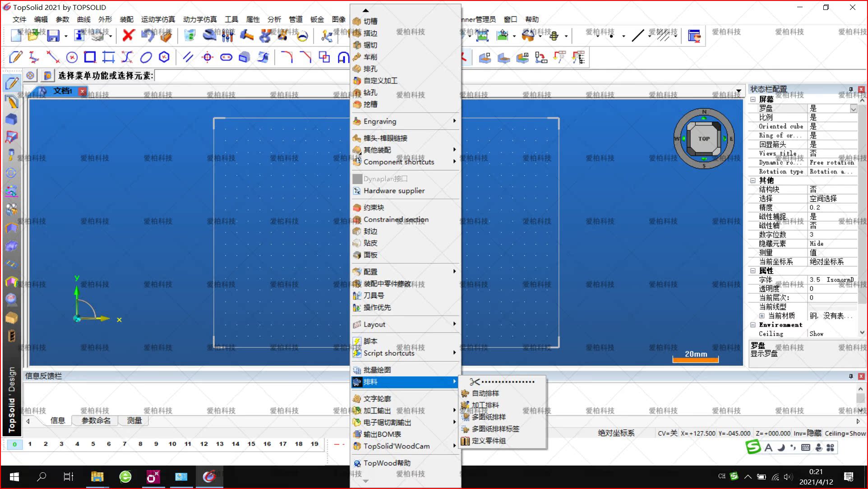Image resolution: width=868 pixels, height=489 pixels.
Task: Click the fillet corner tool icon
Action: pos(287,57)
